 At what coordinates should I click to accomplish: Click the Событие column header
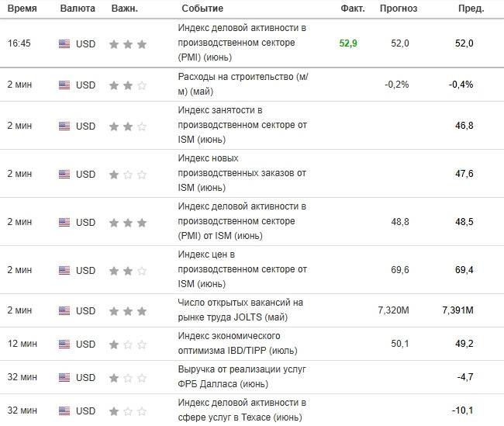click(x=202, y=9)
